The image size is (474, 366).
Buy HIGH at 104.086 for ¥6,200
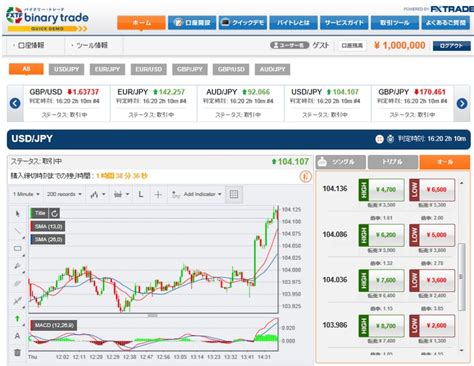(381, 235)
